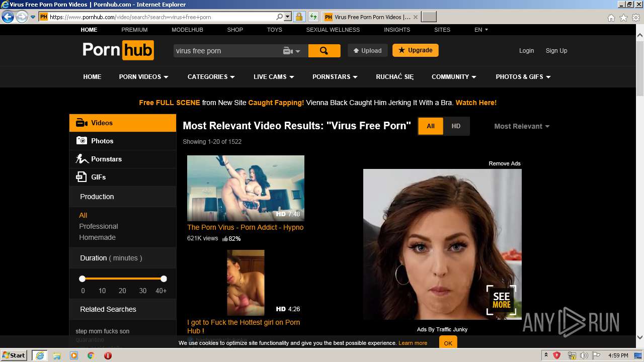Select SEXUAL WELLNESS in the top bar
This screenshot has height=362, width=644.
333,30
